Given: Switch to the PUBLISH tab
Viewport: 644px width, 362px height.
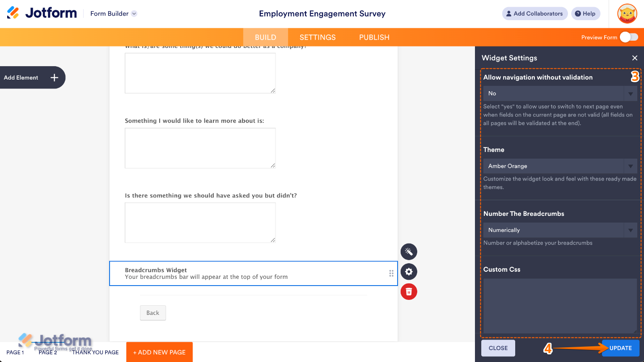Looking at the screenshot, I should (374, 38).
